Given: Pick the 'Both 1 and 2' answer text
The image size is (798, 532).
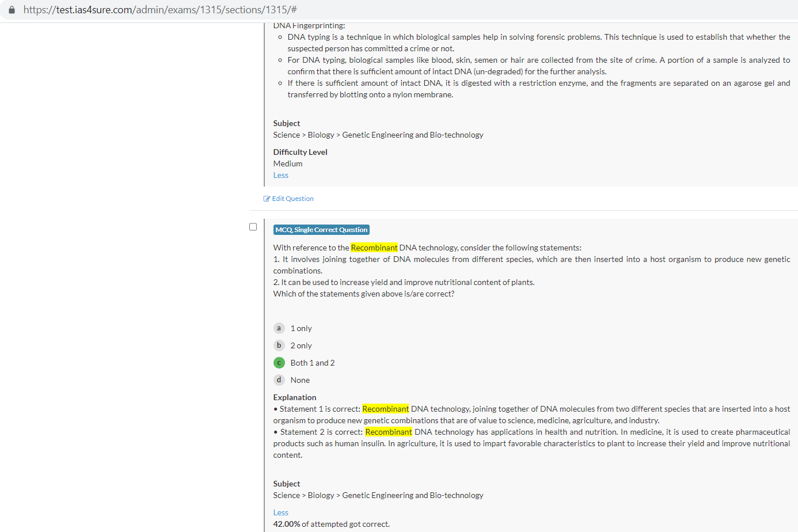Looking at the screenshot, I should click(x=312, y=363).
